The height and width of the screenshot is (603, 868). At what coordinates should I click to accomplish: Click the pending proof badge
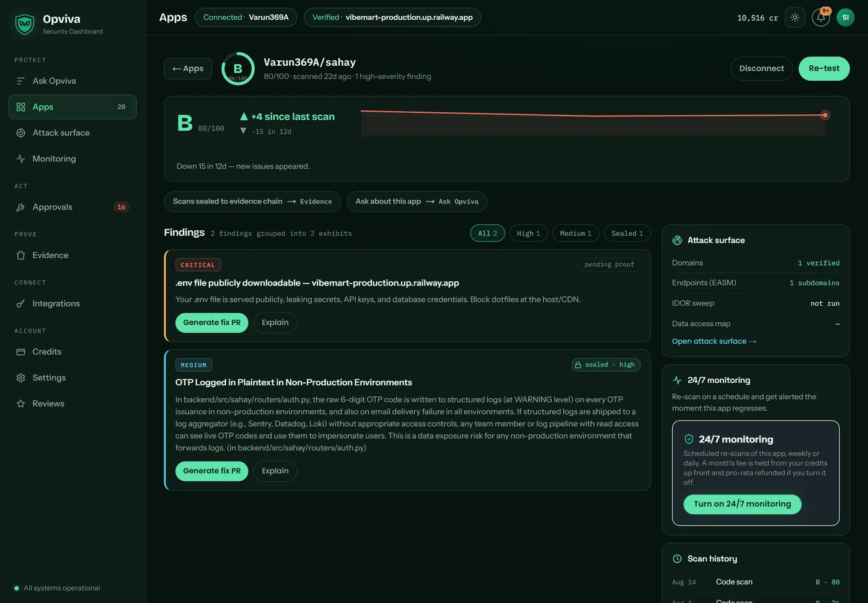609,265
